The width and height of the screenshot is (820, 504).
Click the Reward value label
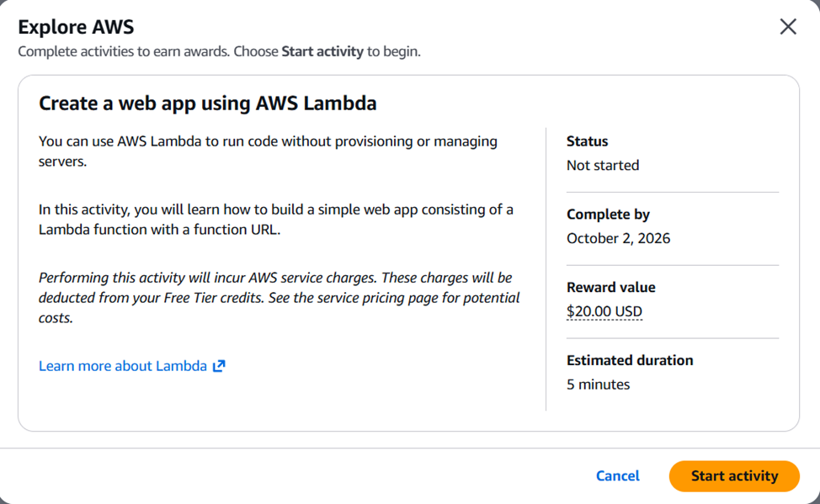(x=611, y=287)
